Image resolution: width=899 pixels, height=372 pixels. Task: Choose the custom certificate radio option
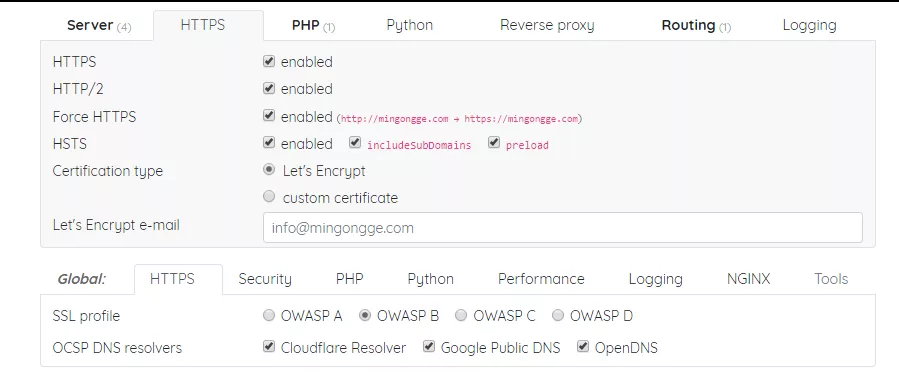click(x=269, y=197)
